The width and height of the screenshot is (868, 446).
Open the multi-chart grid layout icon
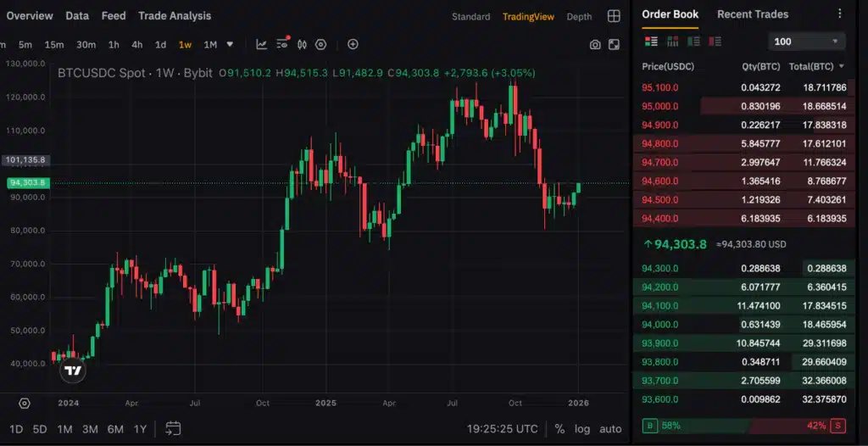coord(614,16)
